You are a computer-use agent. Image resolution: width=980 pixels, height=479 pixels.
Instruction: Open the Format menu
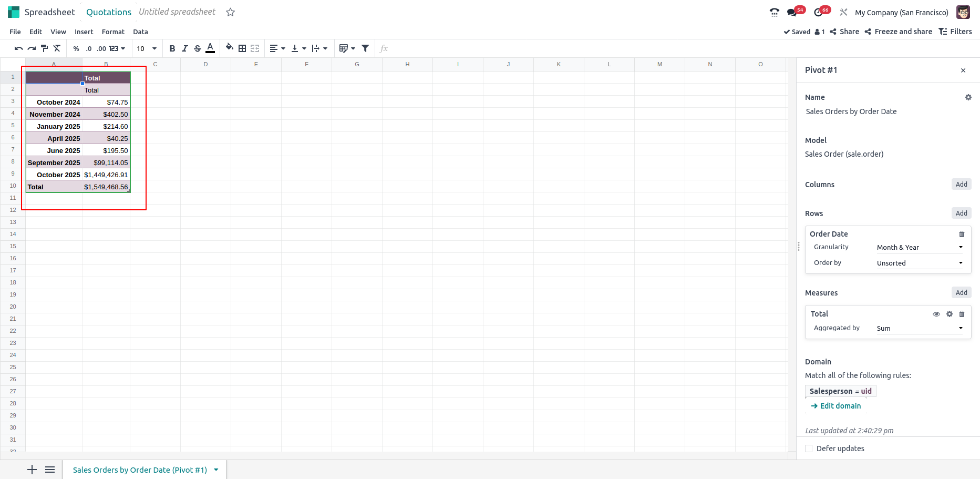[x=113, y=32]
